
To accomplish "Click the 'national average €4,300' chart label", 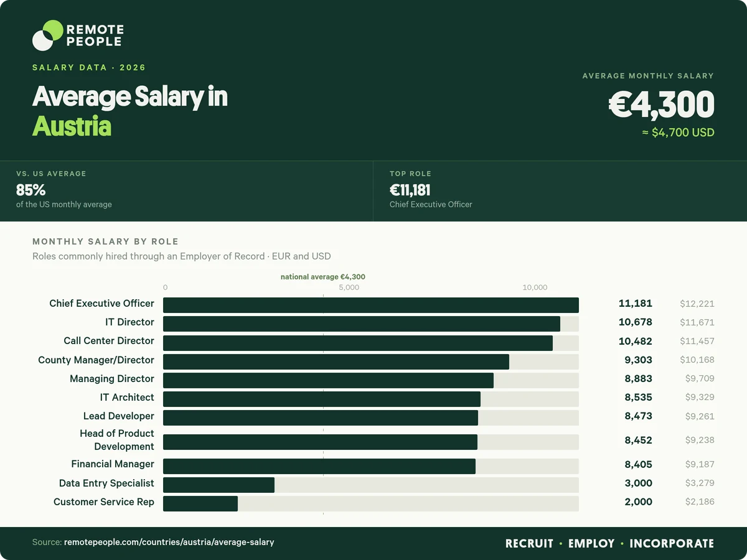I will (x=323, y=277).
